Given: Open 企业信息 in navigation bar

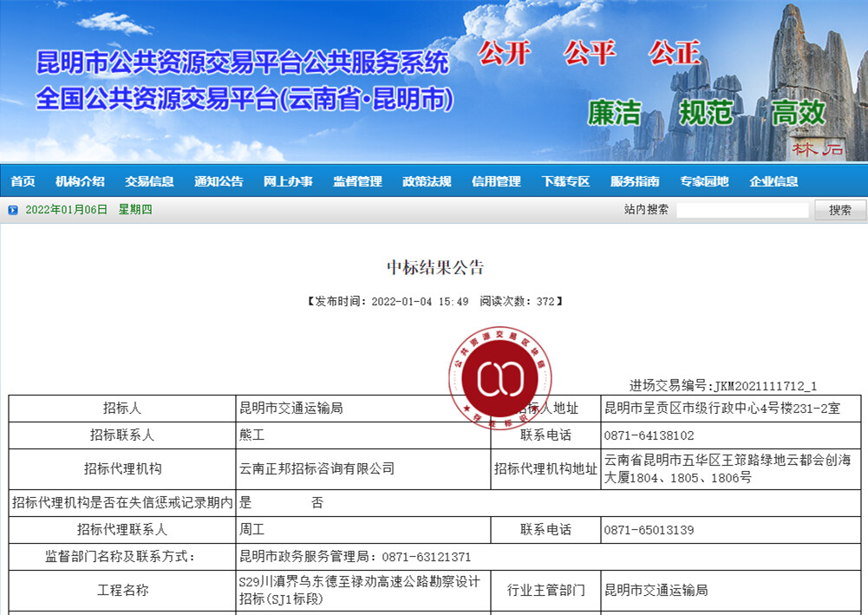Looking at the screenshot, I should (773, 181).
